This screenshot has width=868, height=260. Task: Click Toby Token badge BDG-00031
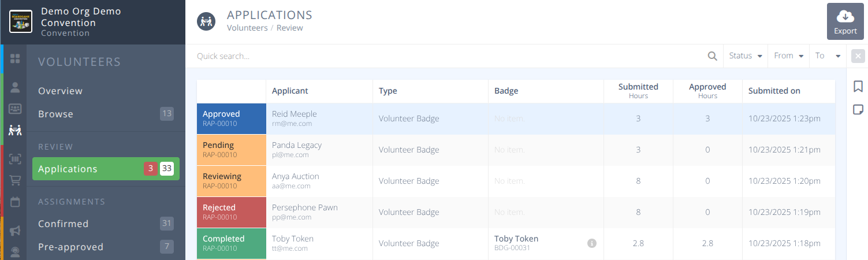516,243
